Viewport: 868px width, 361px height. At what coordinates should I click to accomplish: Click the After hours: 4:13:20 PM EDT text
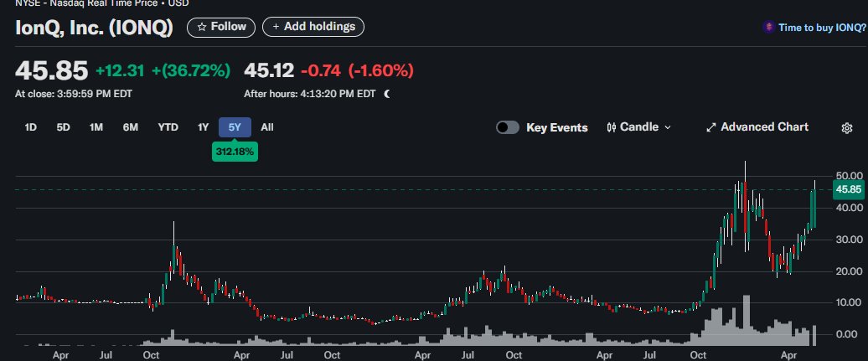pyautogui.click(x=310, y=94)
